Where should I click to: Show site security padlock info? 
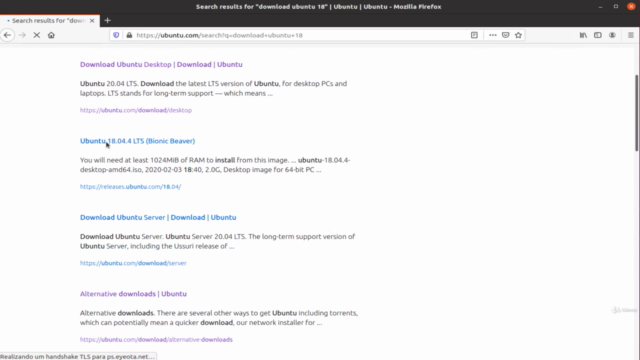coord(129,35)
